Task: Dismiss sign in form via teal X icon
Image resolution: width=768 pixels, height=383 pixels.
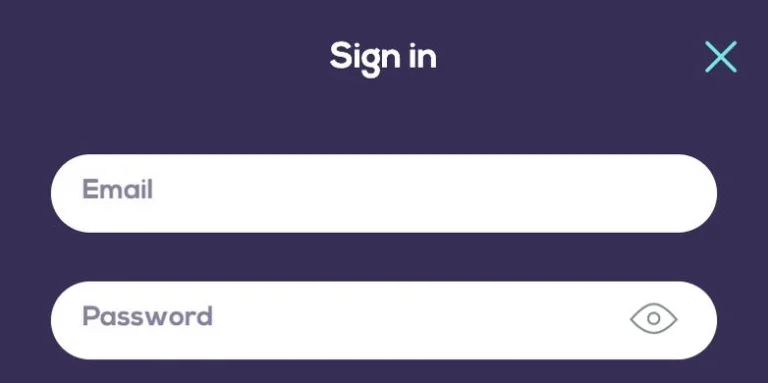Action: pyautogui.click(x=720, y=57)
